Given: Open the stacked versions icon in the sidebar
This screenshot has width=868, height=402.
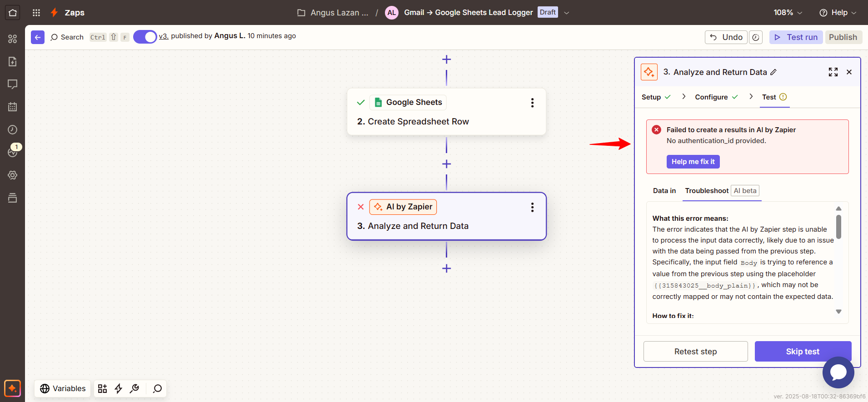Looking at the screenshot, I should pyautogui.click(x=12, y=198).
